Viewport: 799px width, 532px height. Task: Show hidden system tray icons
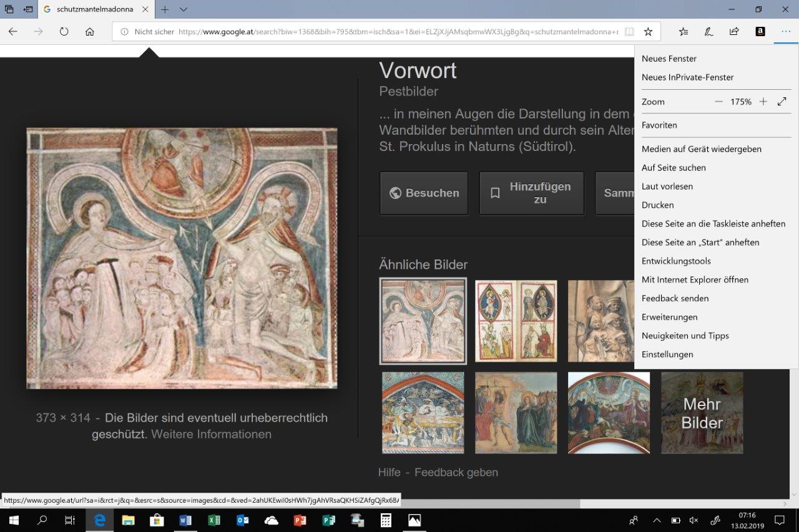pos(656,520)
